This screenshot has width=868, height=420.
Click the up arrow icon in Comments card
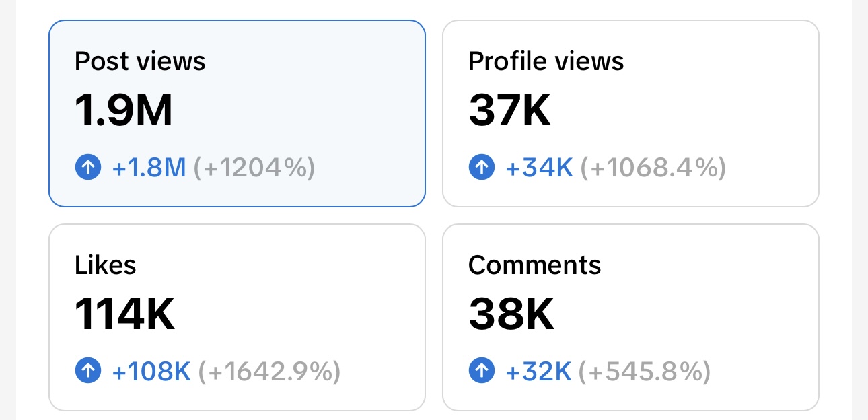point(482,370)
